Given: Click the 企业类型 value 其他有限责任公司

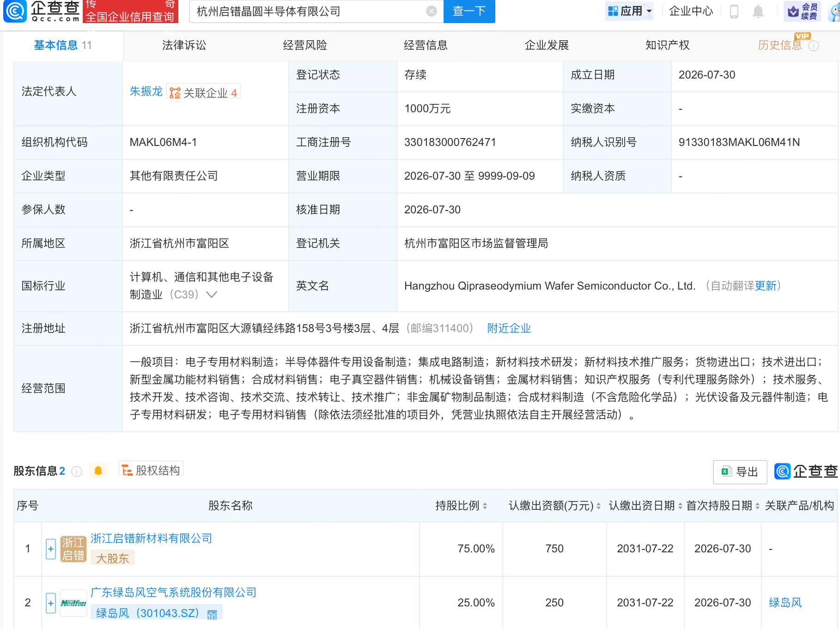Looking at the screenshot, I should [174, 176].
